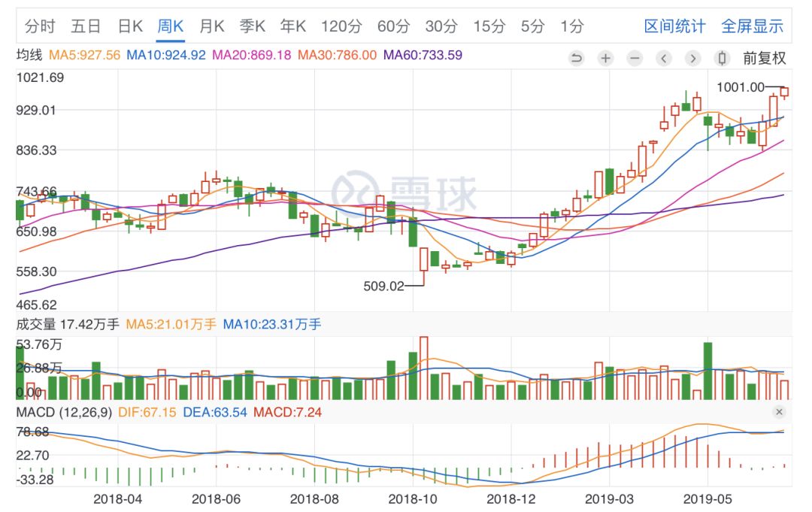
Task: Select the 60分 interval tab
Action: pos(393,26)
